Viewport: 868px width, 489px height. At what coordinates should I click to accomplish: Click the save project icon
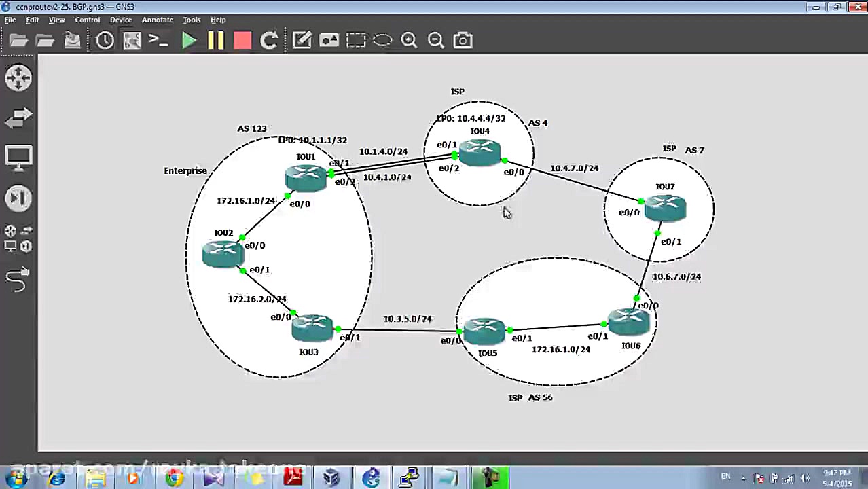pyautogui.click(x=72, y=41)
